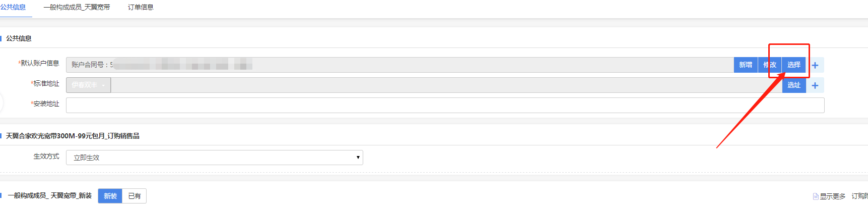Click the arrow of the 立即生效 dropdown
868x204 pixels.
point(358,158)
